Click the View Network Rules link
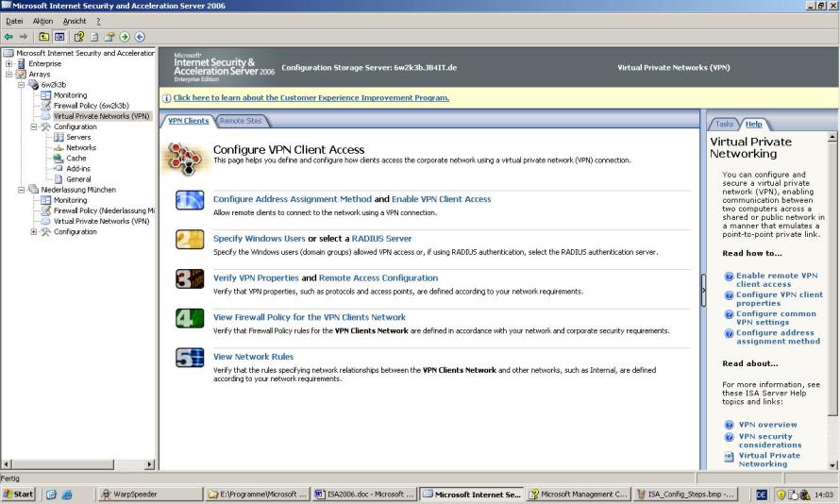Image resolution: width=840 pixels, height=504 pixels. coord(253,357)
